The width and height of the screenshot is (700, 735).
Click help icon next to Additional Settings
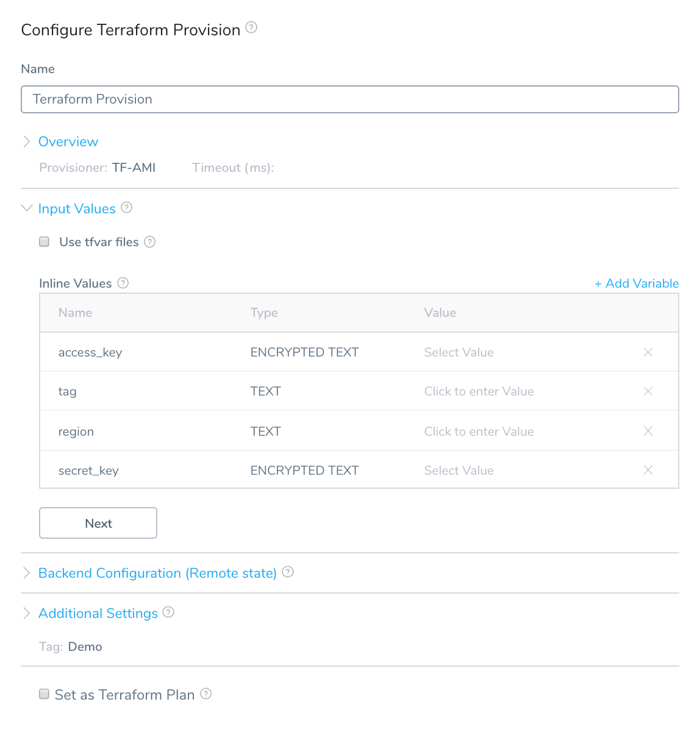pyautogui.click(x=168, y=612)
